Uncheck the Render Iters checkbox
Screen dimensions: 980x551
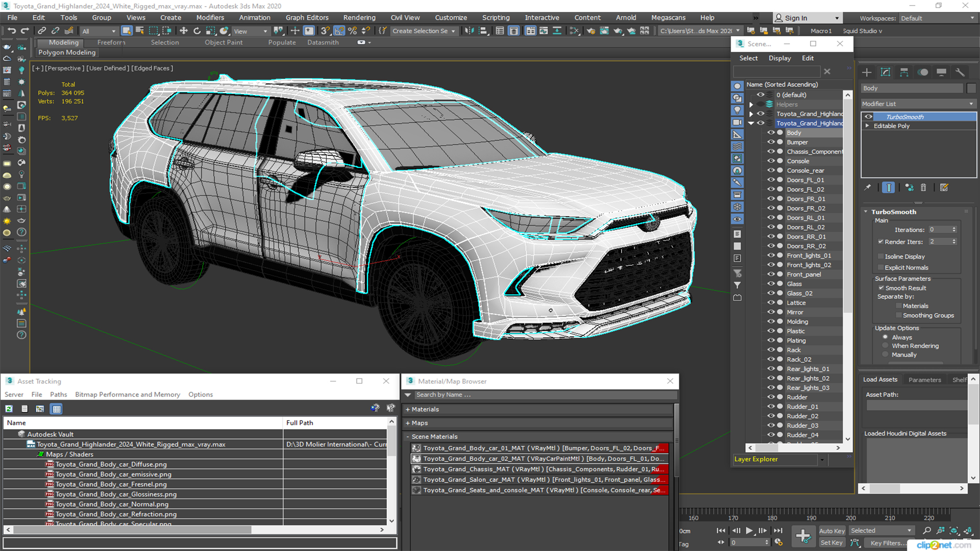tap(880, 242)
